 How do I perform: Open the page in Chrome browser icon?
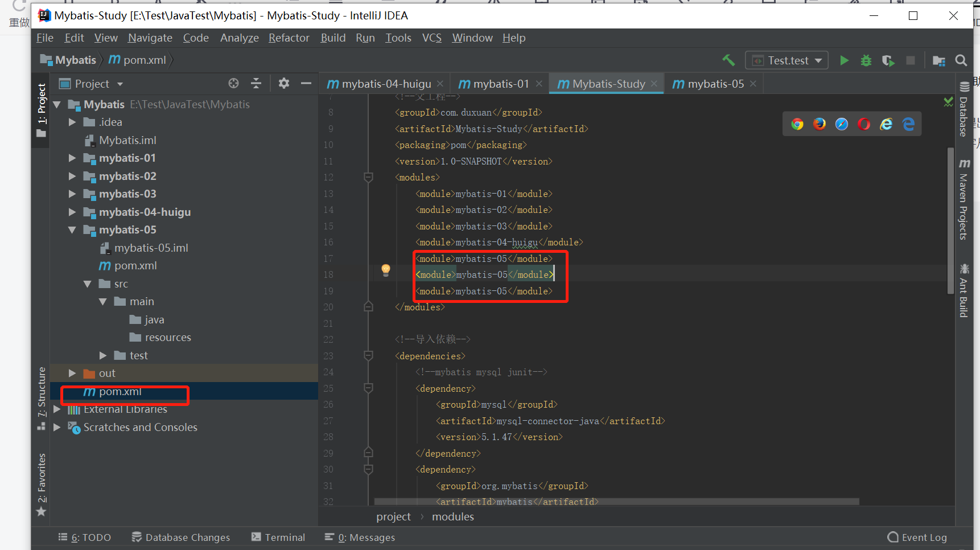pos(797,124)
